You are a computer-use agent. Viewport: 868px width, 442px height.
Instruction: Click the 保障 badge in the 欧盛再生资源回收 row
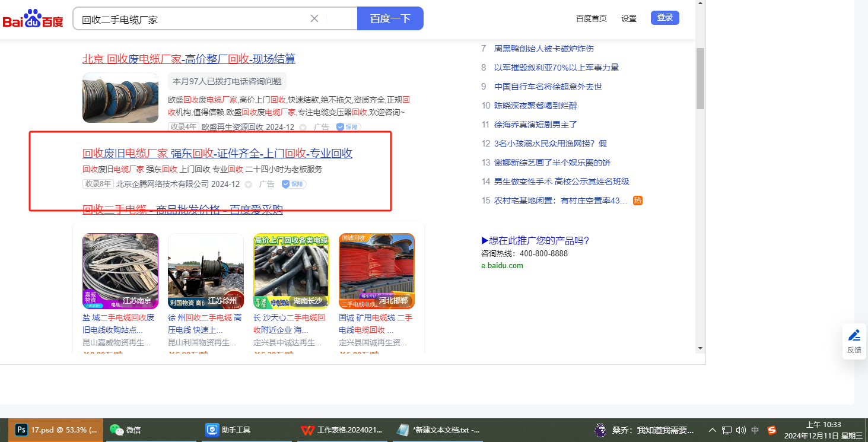[348, 127]
